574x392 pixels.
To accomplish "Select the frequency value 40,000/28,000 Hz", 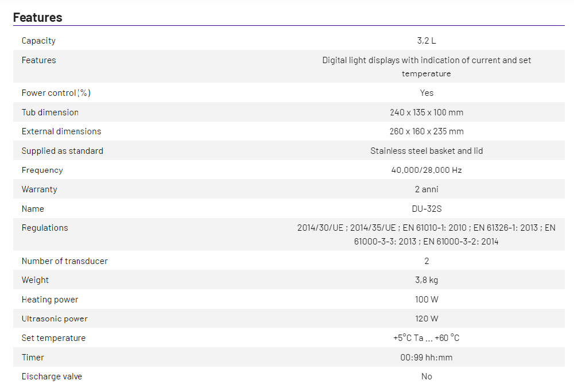I will [426, 170].
